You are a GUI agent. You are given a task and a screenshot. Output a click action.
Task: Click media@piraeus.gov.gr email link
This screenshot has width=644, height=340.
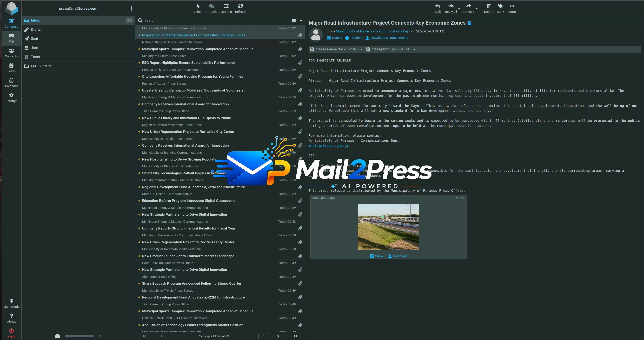click(x=328, y=145)
